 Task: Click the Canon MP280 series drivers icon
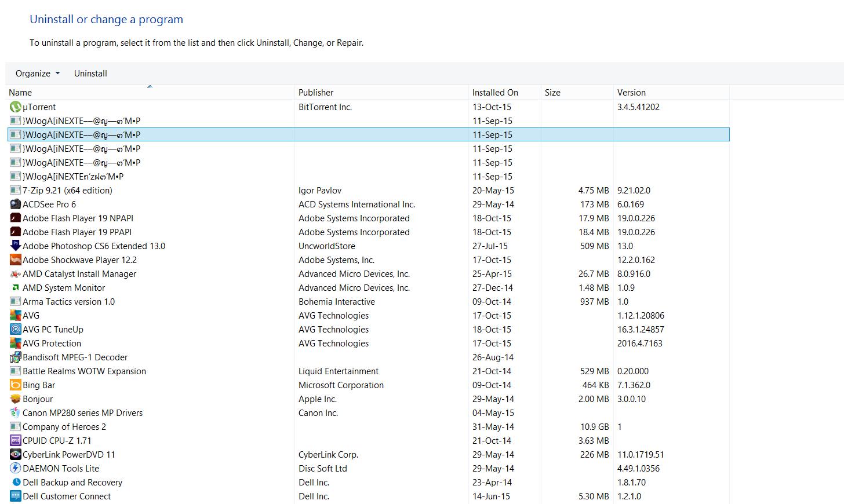pos(16,413)
